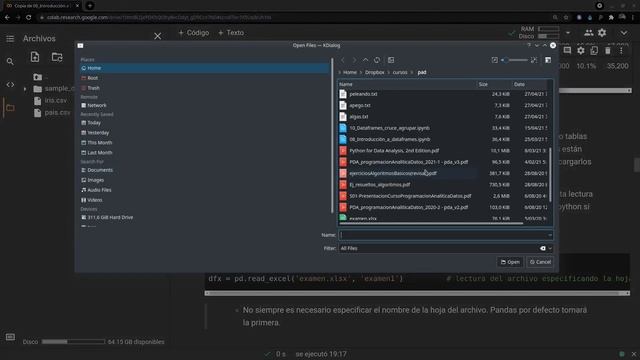Screen dimensions: 640x360
Task: Close the Archivos panel
Action: (158, 36)
